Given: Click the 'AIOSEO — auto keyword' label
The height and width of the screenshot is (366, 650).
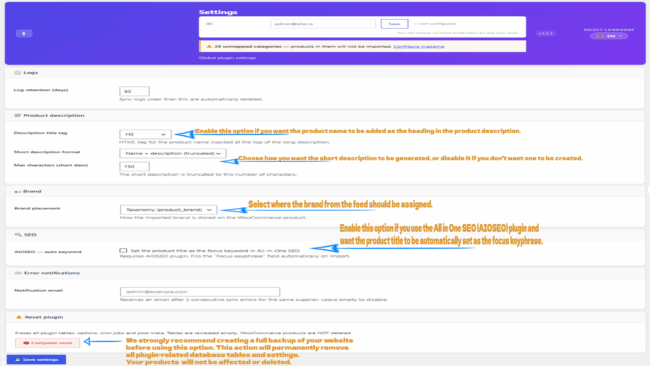Looking at the screenshot, I should (x=48, y=252).
